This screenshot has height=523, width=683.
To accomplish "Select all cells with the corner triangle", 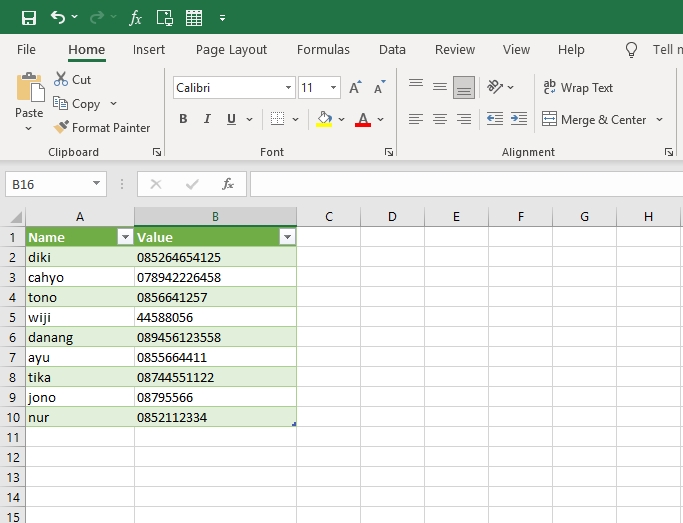I will tap(16, 217).
